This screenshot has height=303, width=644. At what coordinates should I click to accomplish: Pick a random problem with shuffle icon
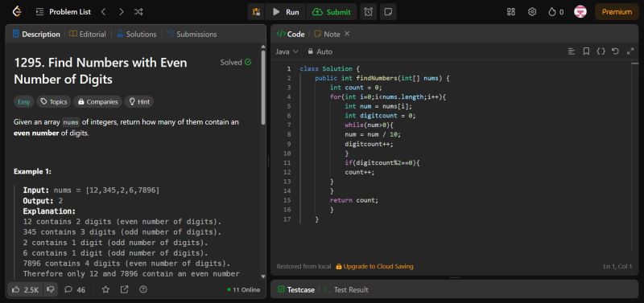tap(138, 12)
